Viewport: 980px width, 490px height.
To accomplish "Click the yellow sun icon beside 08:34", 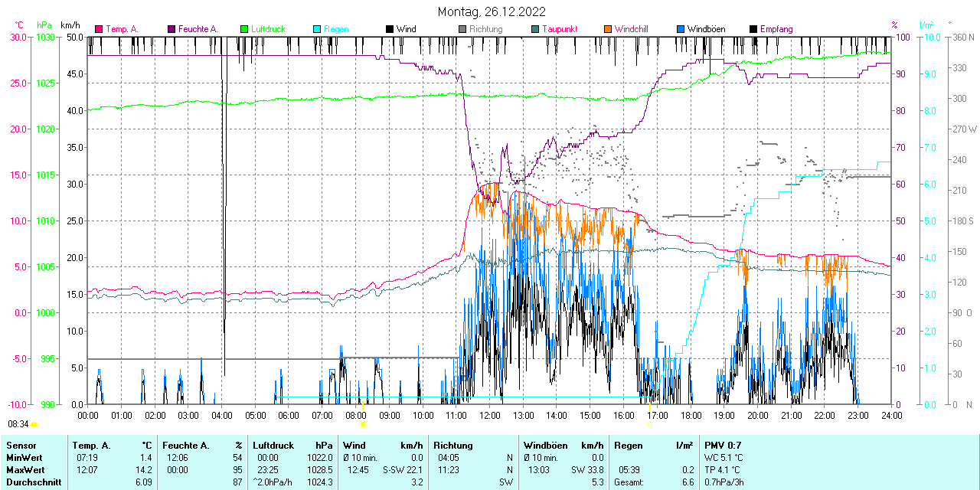I will pos(34,424).
